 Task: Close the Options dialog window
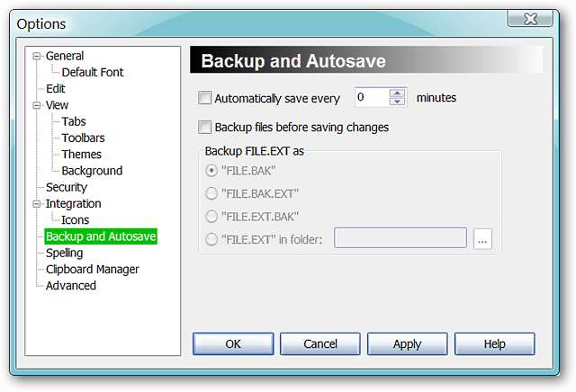pos(530,19)
